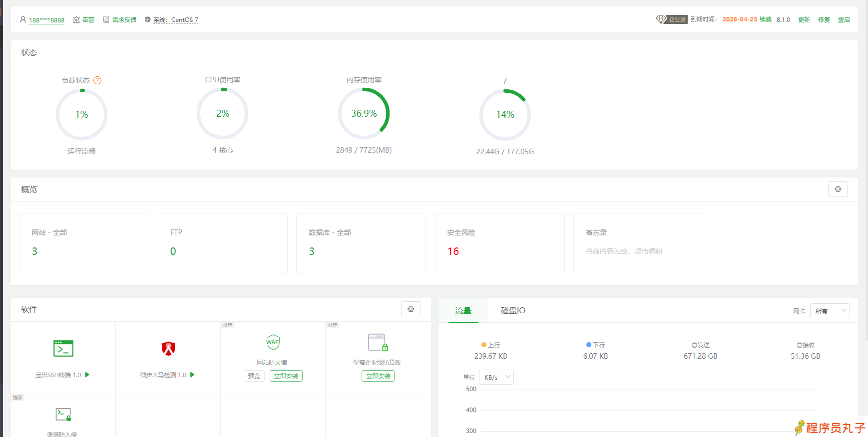Click 立即安装 under 堡塔企业级防篡改
The image size is (868, 437).
[x=378, y=376]
